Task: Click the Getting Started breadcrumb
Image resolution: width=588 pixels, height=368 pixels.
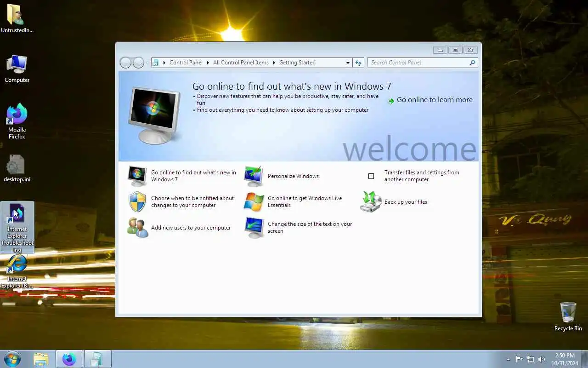Action: [297, 63]
